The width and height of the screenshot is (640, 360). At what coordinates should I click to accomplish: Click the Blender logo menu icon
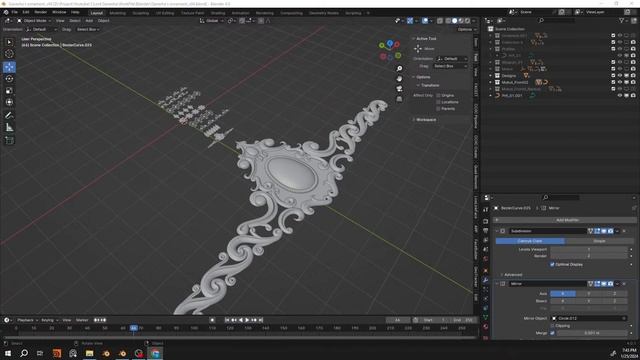(6, 13)
